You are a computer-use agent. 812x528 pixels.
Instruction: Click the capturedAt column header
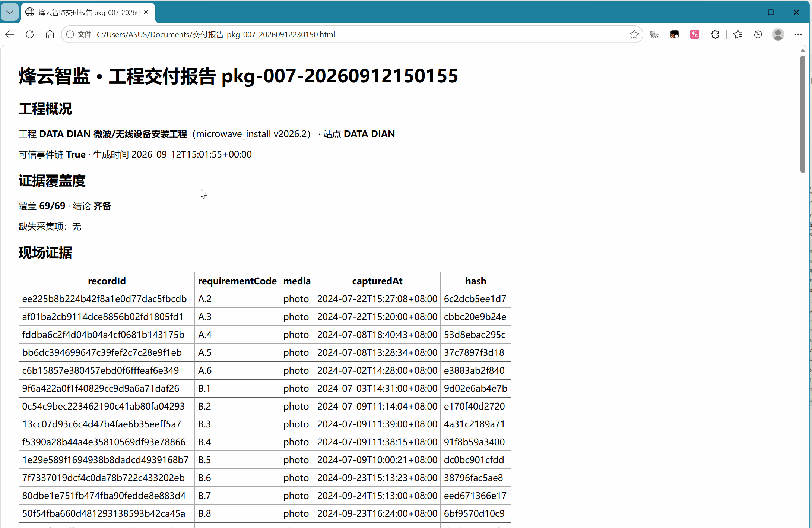[x=377, y=281]
